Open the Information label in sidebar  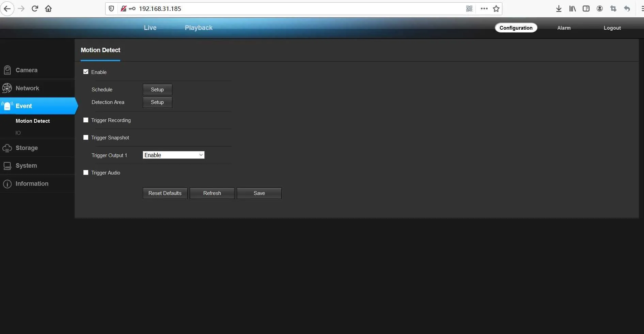(32, 184)
